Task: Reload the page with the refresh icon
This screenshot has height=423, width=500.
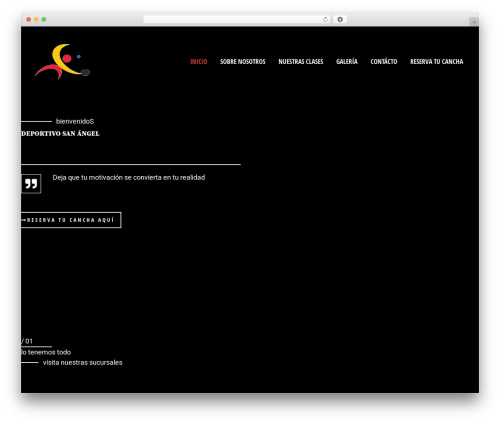Action: tap(325, 19)
